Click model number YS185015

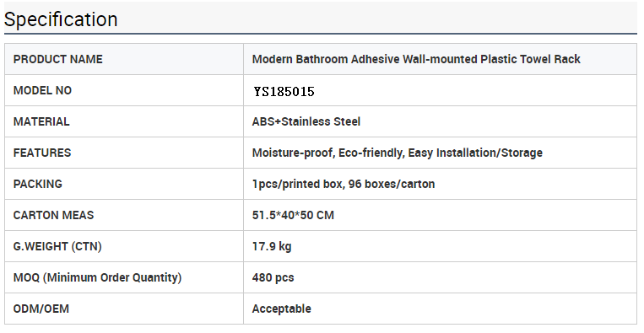point(284,91)
